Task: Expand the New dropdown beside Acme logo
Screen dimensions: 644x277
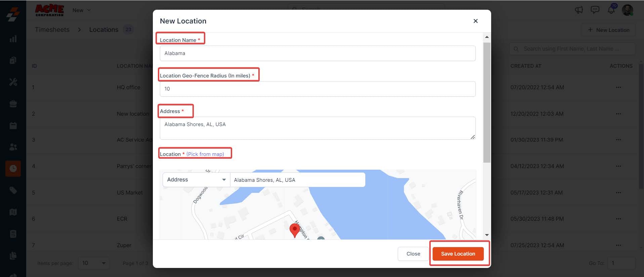Action: (x=82, y=10)
